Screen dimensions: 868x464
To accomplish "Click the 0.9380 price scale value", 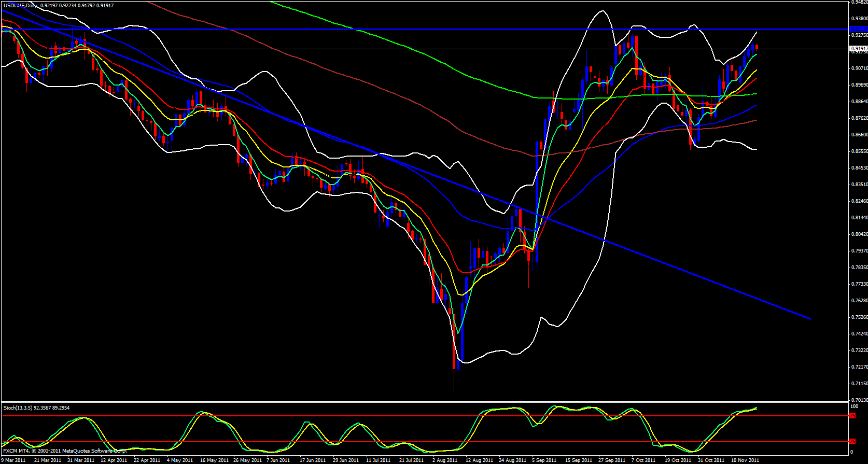I will point(859,18).
